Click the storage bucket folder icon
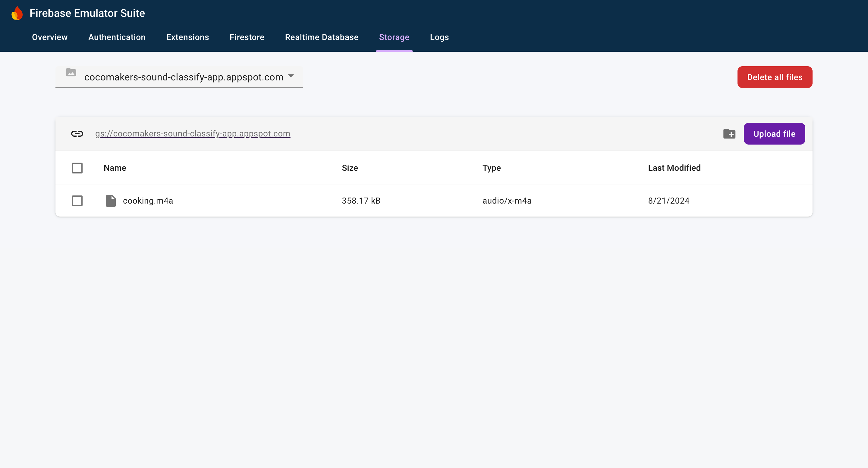Screen dimensions: 868x468 (71, 72)
